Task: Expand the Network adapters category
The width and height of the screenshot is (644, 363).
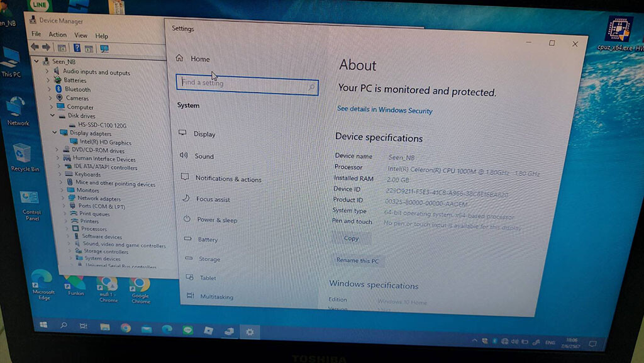Action: point(64,198)
